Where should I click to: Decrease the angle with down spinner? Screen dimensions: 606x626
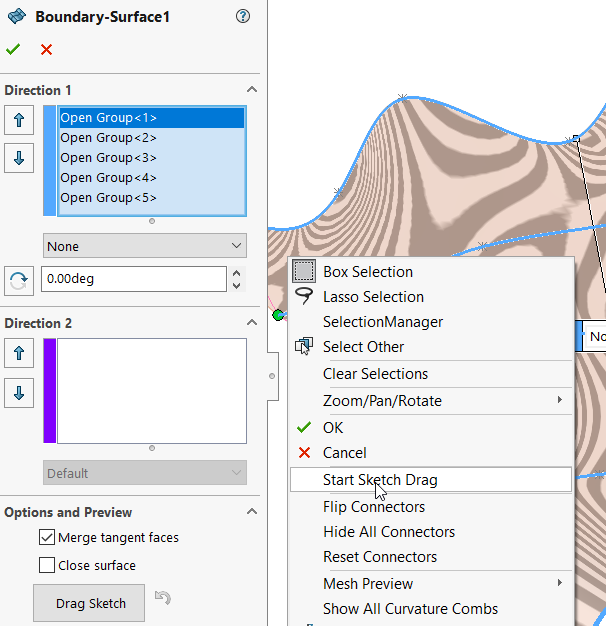point(236,286)
